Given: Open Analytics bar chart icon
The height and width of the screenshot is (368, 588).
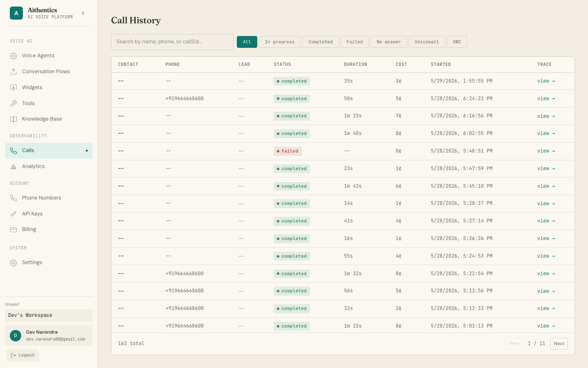Looking at the screenshot, I should 13,166.
